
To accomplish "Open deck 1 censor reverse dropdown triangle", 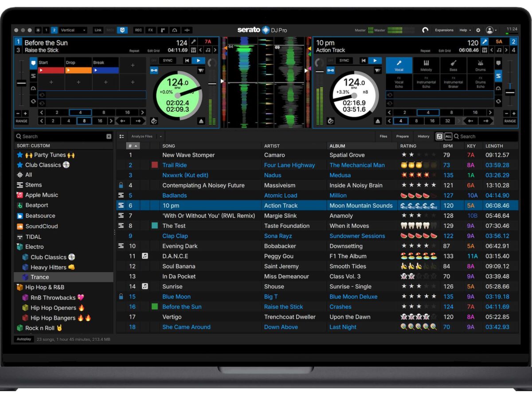I will (201, 70).
